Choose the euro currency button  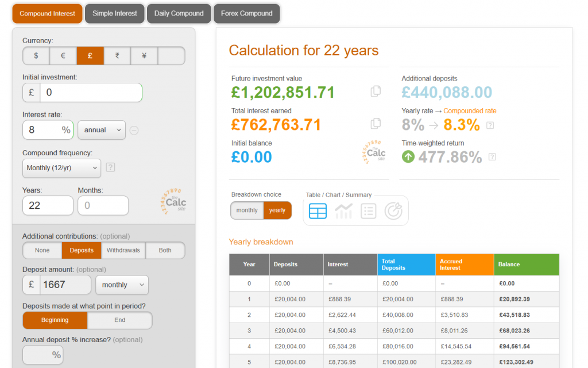click(x=63, y=56)
